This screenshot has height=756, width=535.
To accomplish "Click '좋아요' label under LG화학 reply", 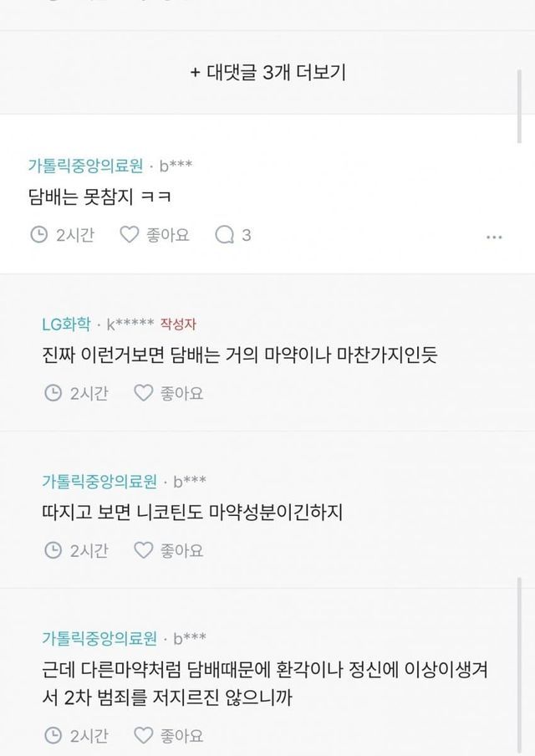I will pos(182,392).
